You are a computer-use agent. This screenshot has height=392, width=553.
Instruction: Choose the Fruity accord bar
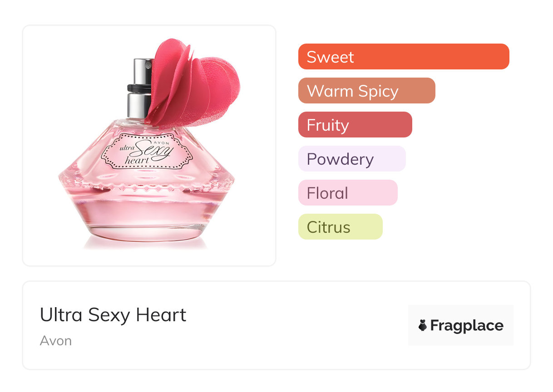(x=355, y=125)
